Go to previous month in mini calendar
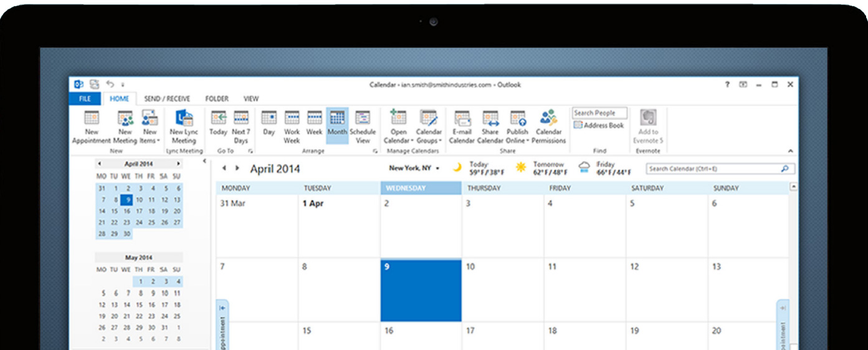The height and width of the screenshot is (350, 868). point(100,163)
